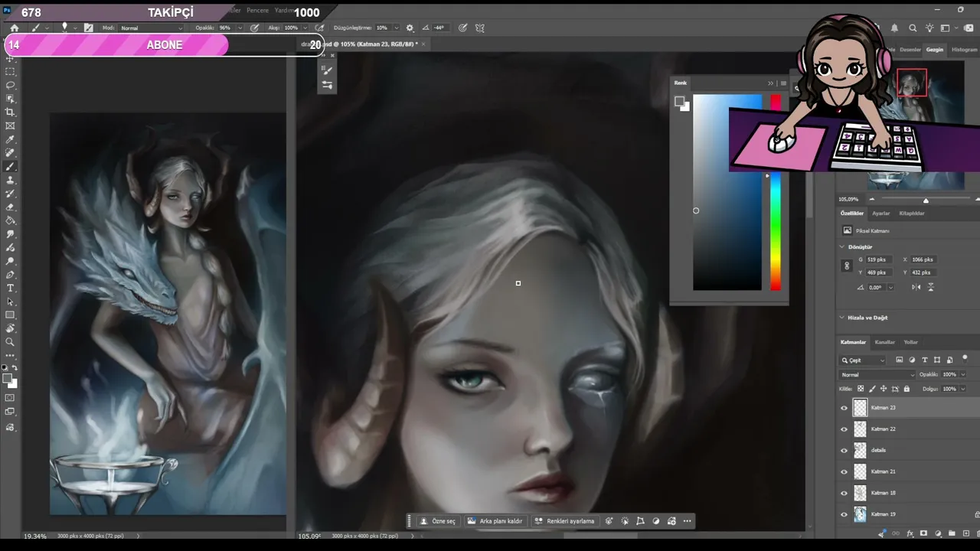The width and height of the screenshot is (980, 551).
Task: Select the Rectangle shape tool
Action: click(11, 315)
